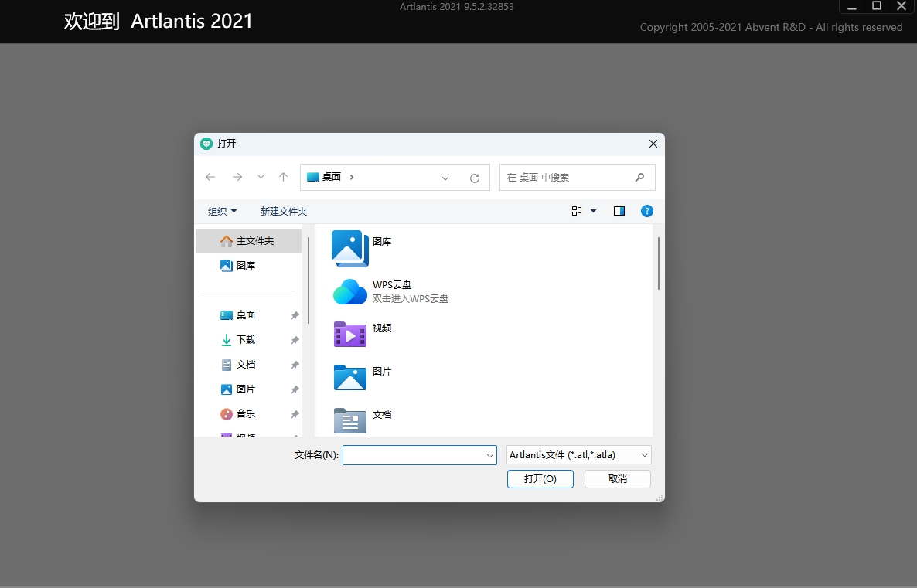Click the search magnifier in the search box
This screenshot has width=917, height=588.
click(x=639, y=177)
